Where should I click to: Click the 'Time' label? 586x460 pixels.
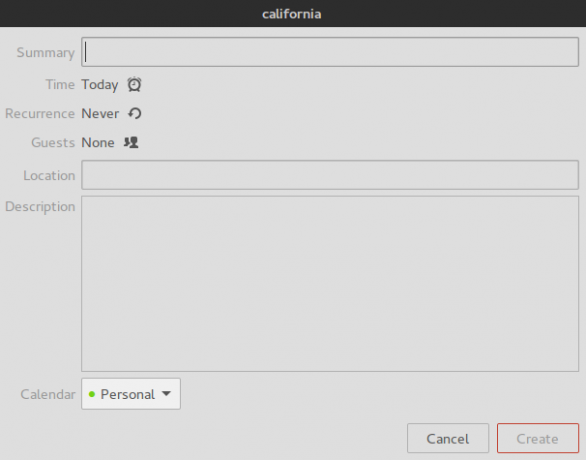tap(60, 84)
